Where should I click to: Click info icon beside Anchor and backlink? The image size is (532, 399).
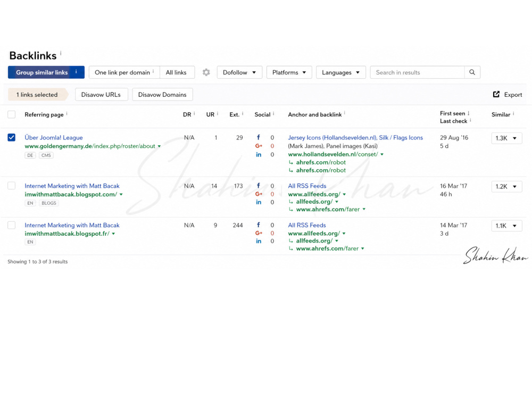[x=344, y=113]
